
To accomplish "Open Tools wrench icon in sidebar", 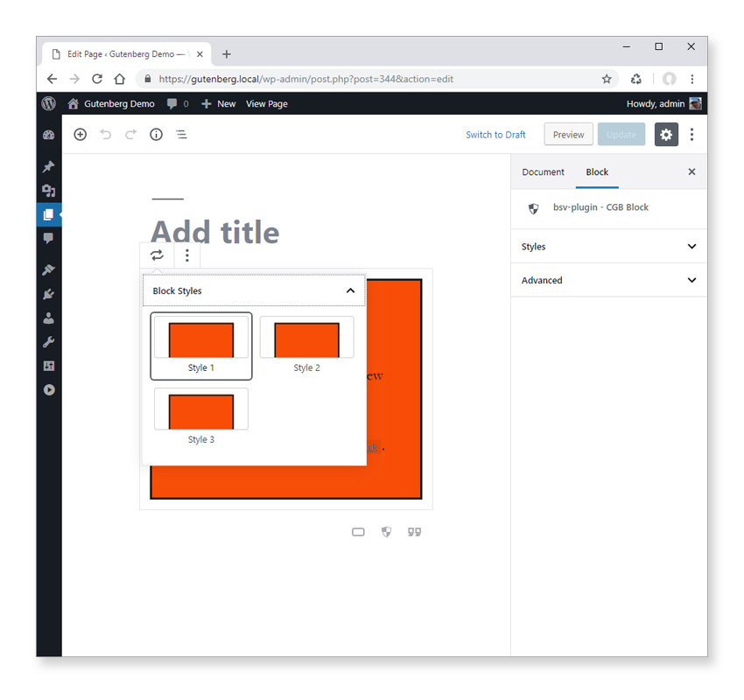I will pos(49,342).
